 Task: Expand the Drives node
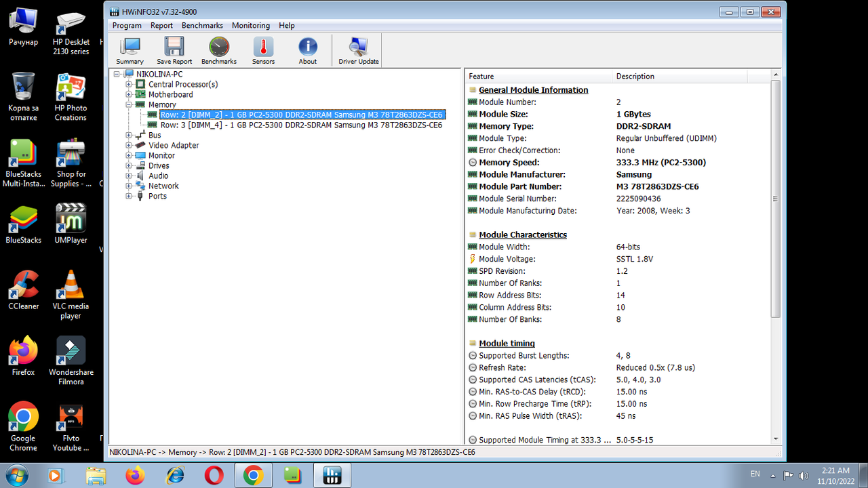point(129,166)
